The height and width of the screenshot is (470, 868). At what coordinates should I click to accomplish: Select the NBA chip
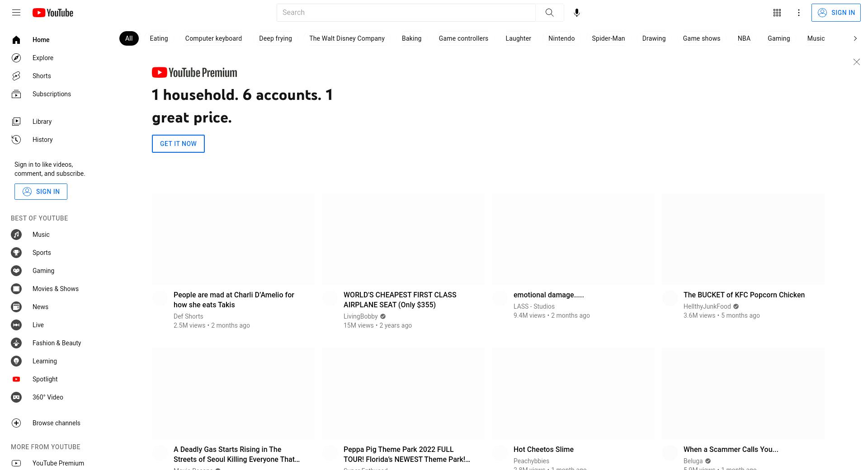click(744, 38)
